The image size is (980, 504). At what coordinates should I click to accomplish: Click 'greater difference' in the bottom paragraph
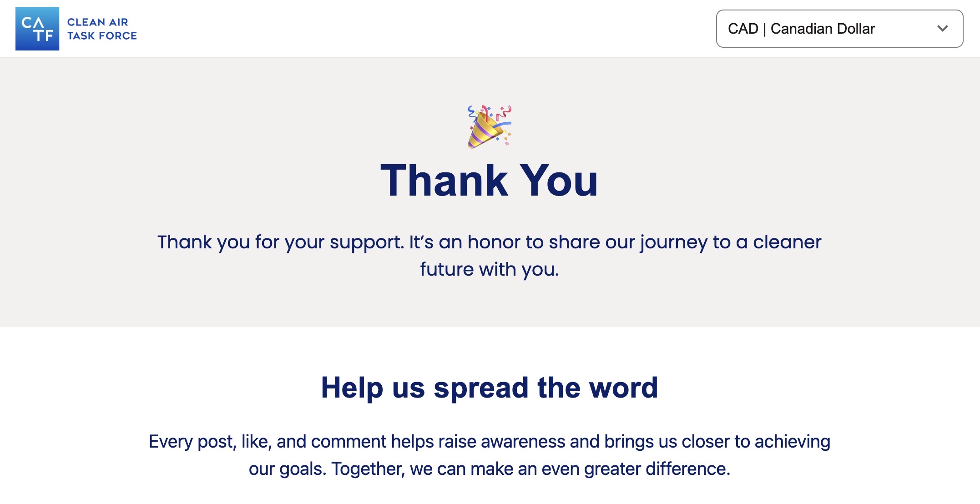(x=657, y=469)
